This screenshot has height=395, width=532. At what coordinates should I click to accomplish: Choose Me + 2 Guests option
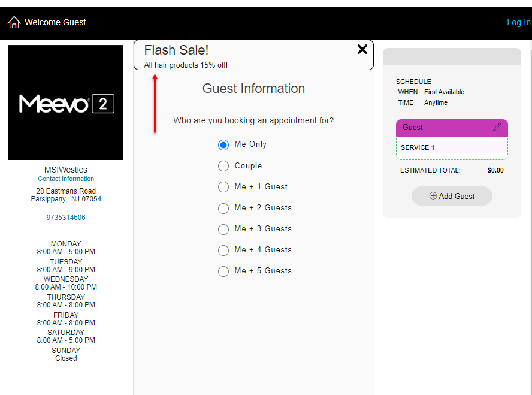[x=223, y=208]
